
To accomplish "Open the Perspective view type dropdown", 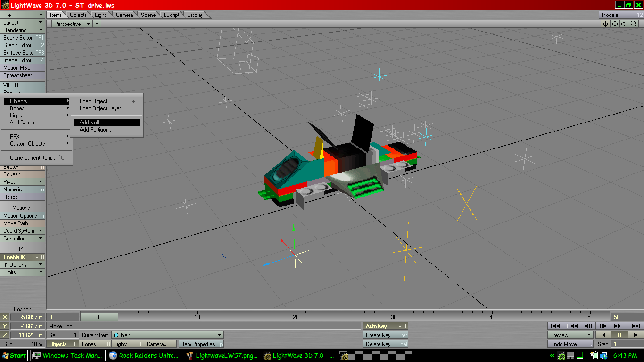I will 71,24.
